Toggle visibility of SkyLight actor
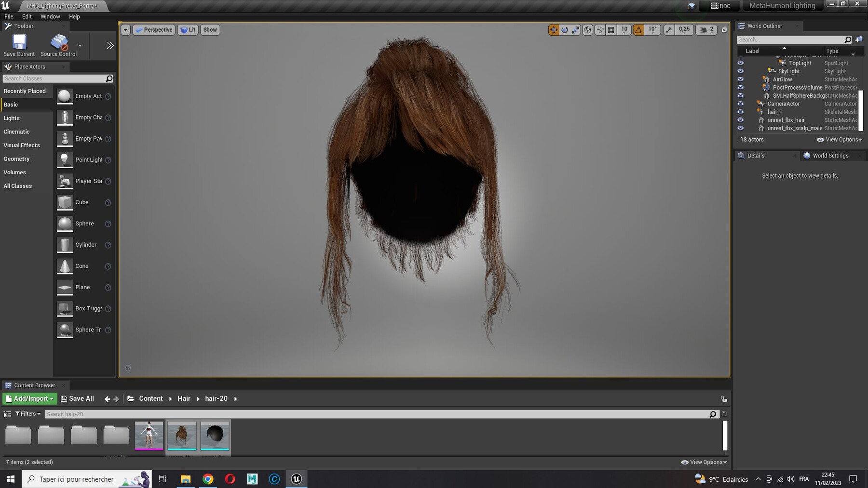Viewport: 868px width, 488px height. pyautogui.click(x=741, y=71)
